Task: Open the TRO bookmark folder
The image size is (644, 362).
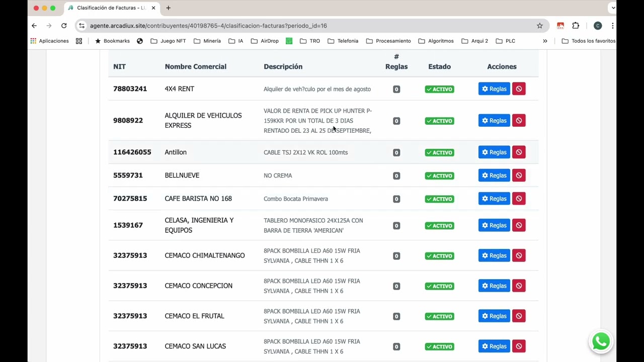Action: (x=310, y=41)
